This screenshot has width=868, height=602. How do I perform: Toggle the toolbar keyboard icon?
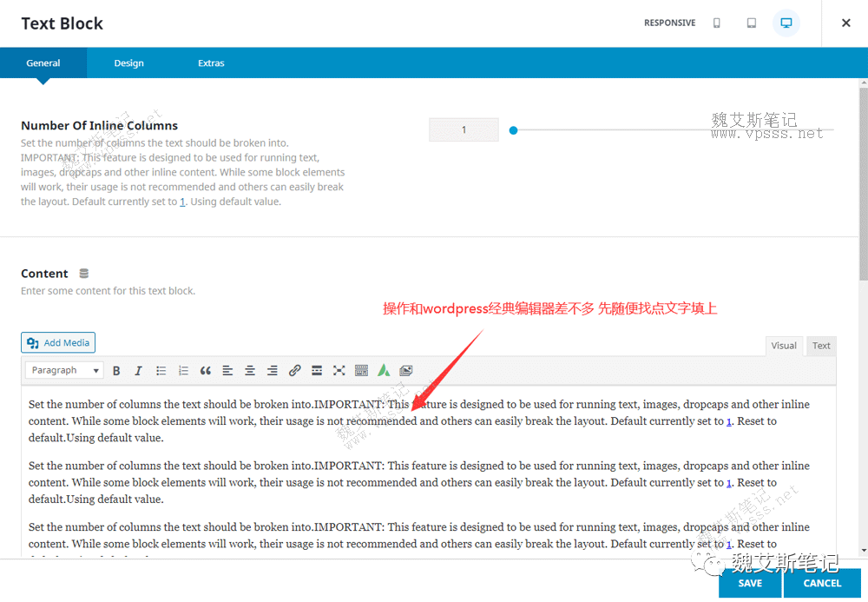point(361,371)
